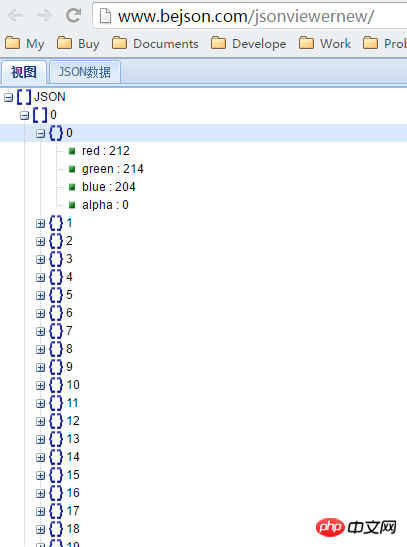This screenshot has width=407, height=547.
Task: Expand object node 10
Action: pos(40,385)
